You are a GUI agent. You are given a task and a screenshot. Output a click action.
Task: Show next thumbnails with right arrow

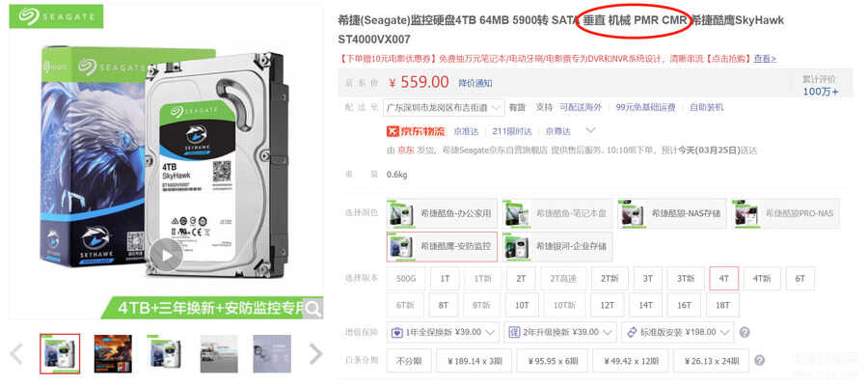pos(315,354)
